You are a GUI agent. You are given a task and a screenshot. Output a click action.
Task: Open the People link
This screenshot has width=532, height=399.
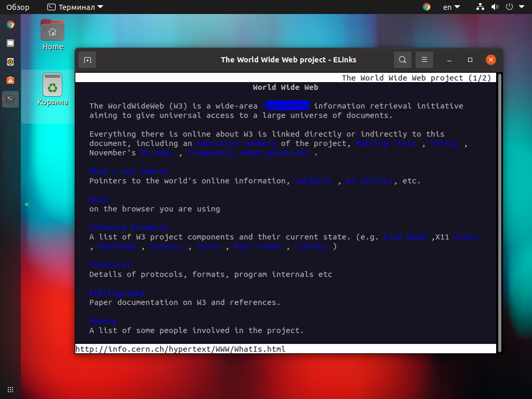[103, 321]
